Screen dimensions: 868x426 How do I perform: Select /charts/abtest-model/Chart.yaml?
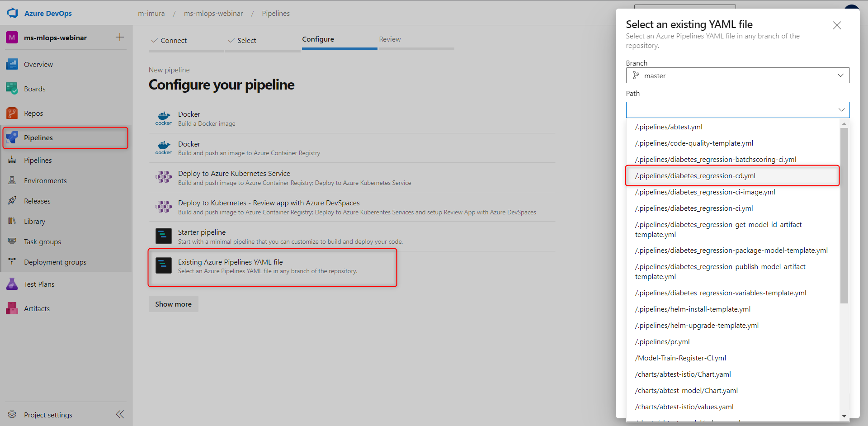[x=733, y=391]
